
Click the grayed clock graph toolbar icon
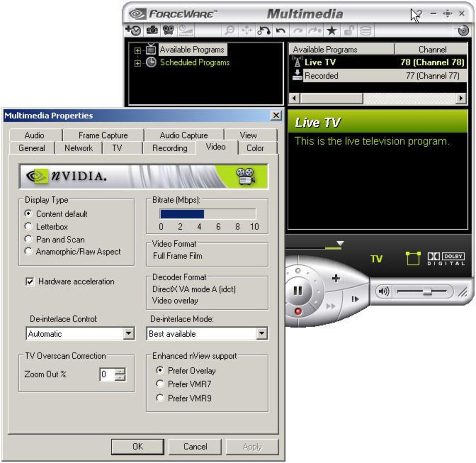186,31
